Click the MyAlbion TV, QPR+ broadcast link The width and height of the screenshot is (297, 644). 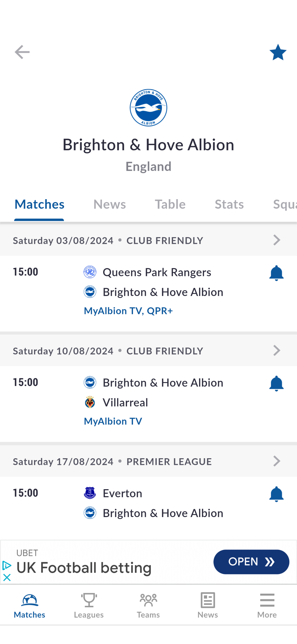click(x=128, y=311)
